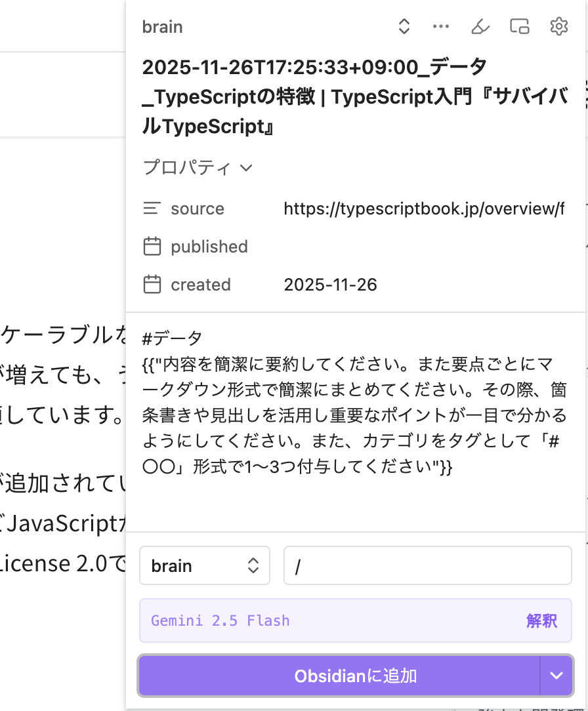Open the picture-in-picture side panel icon
Screen dimensions: 588x711
[519, 27]
